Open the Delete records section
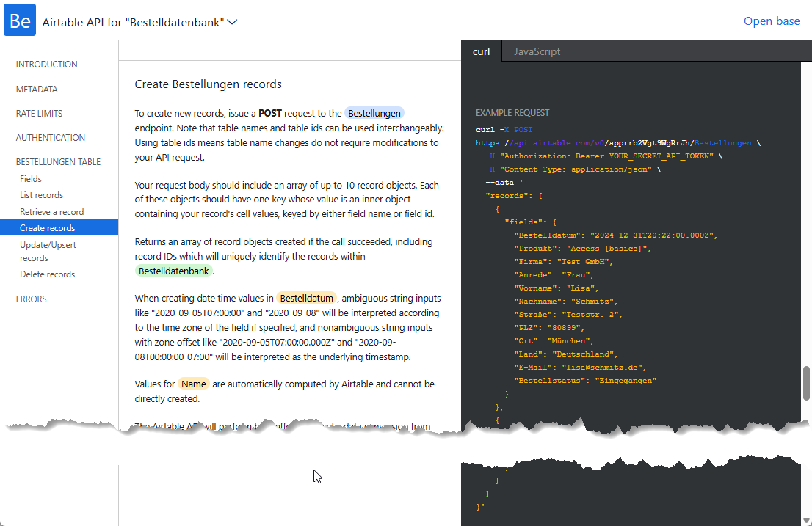Image resolution: width=812 pixels, height=526 pixels. (x=46, y=274)
